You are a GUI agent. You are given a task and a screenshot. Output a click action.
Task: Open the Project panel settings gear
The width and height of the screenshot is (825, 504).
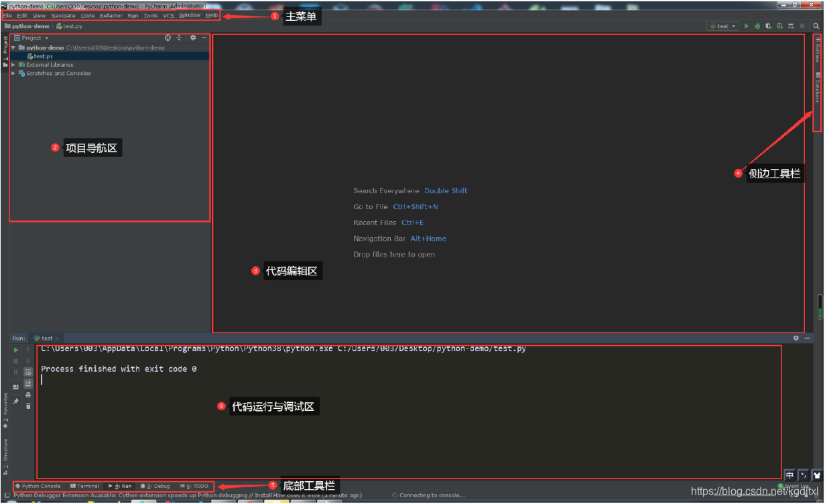pos(193,38)
